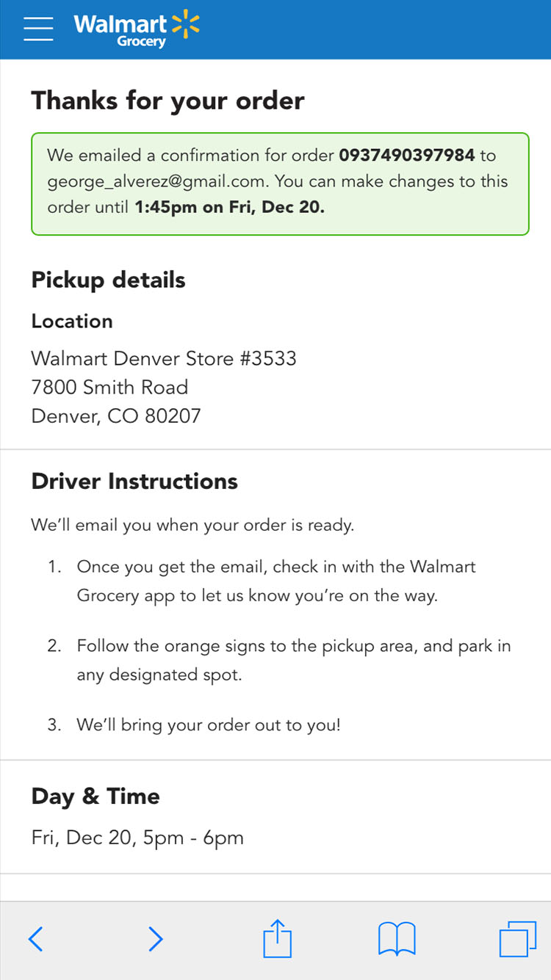Tap the Driver Instructions heading
The height and width of the screenshot is (980, 551).
(134, 482)
